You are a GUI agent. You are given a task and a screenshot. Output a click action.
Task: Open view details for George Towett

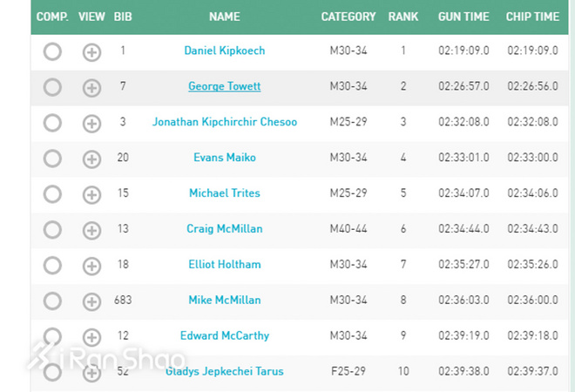click(x=91, y=88)
